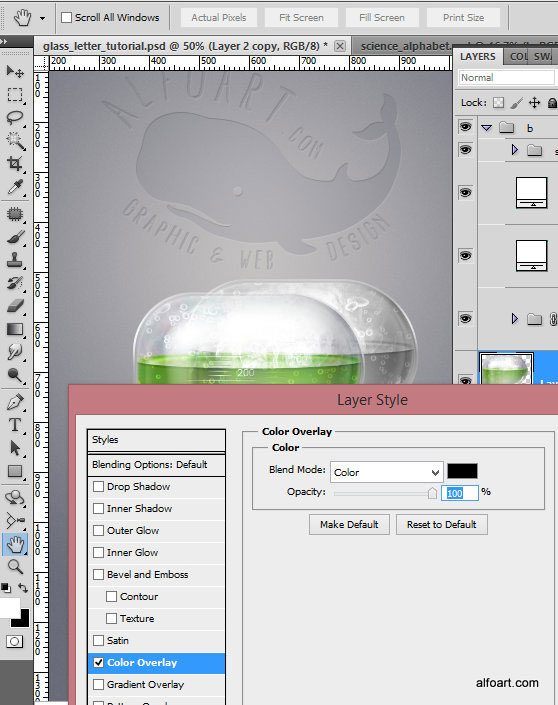558x705 pixels.
Task: Click the Print Size button
Action: pos(464,18)
